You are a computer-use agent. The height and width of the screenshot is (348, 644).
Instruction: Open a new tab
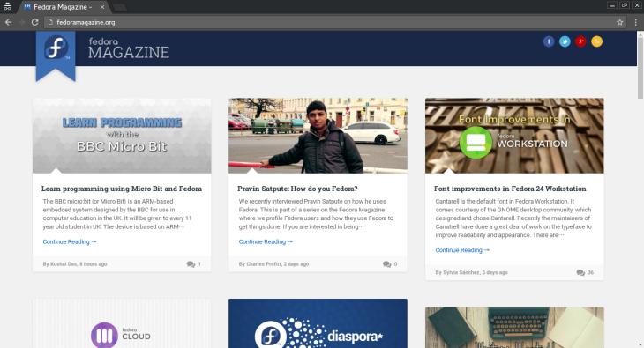119,7
